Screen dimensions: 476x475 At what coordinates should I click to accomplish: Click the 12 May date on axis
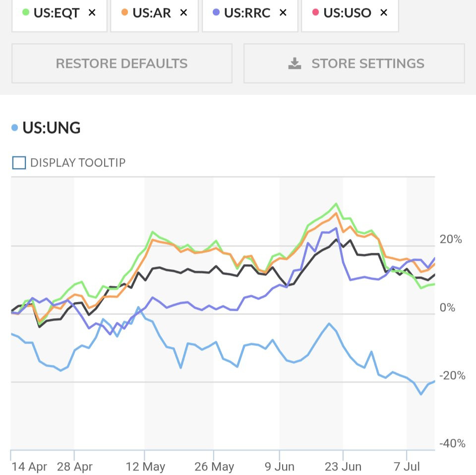[x=146, y=467]
